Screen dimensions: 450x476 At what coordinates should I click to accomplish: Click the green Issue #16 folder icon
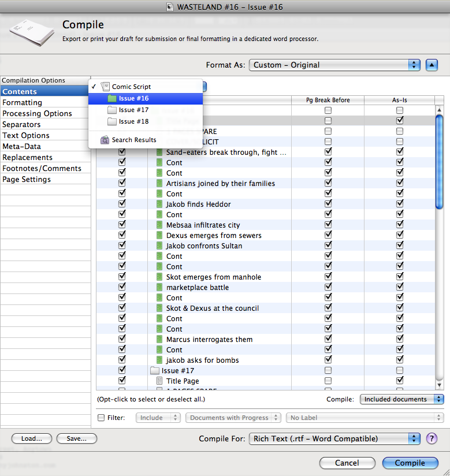click(112, 98)
